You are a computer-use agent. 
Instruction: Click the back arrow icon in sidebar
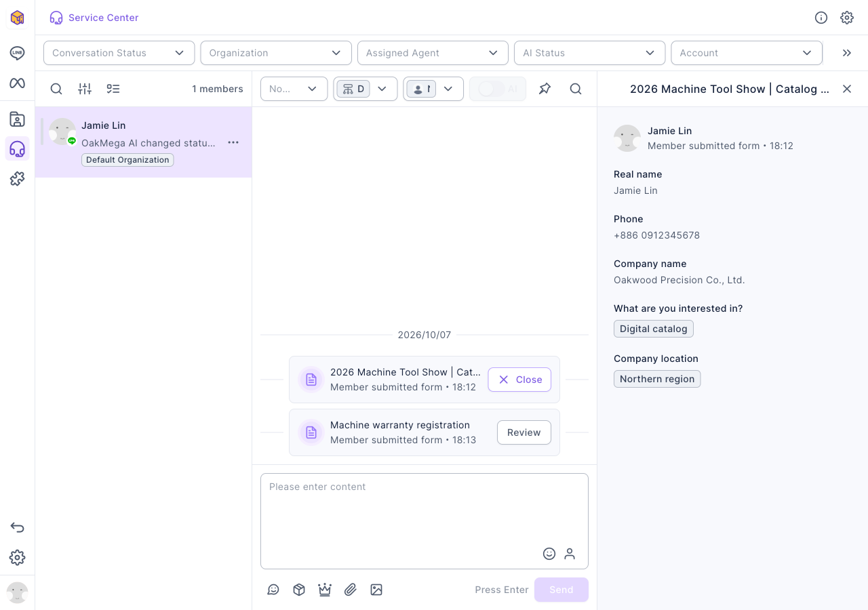coord(17,527)
